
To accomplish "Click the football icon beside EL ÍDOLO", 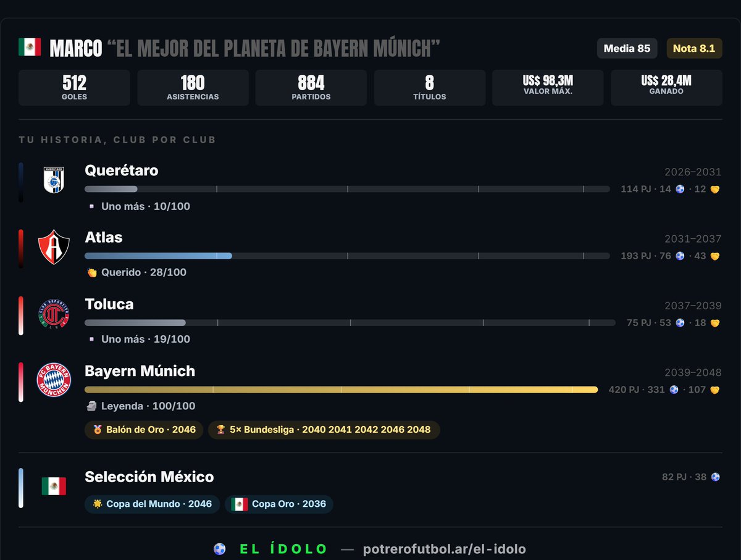I will [219, 549].
